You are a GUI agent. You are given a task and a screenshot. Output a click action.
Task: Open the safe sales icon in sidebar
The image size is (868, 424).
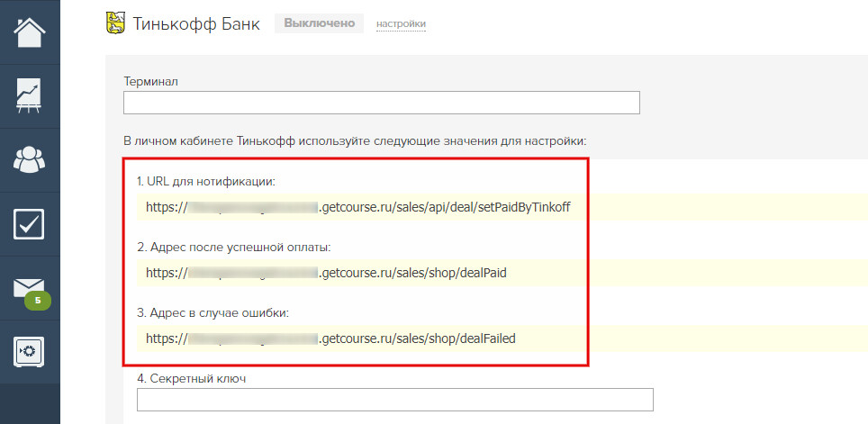pyautogui.click(x=30, y=351)
